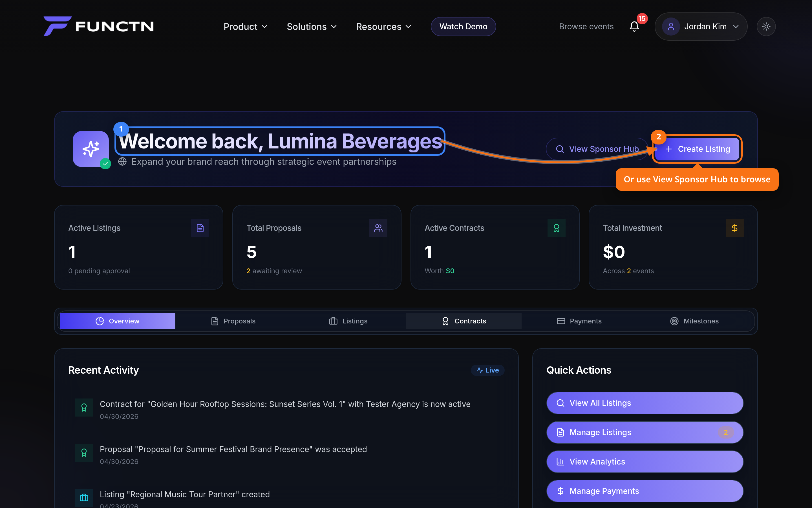Click Manage Listings quick action

[x=645, y=432]
